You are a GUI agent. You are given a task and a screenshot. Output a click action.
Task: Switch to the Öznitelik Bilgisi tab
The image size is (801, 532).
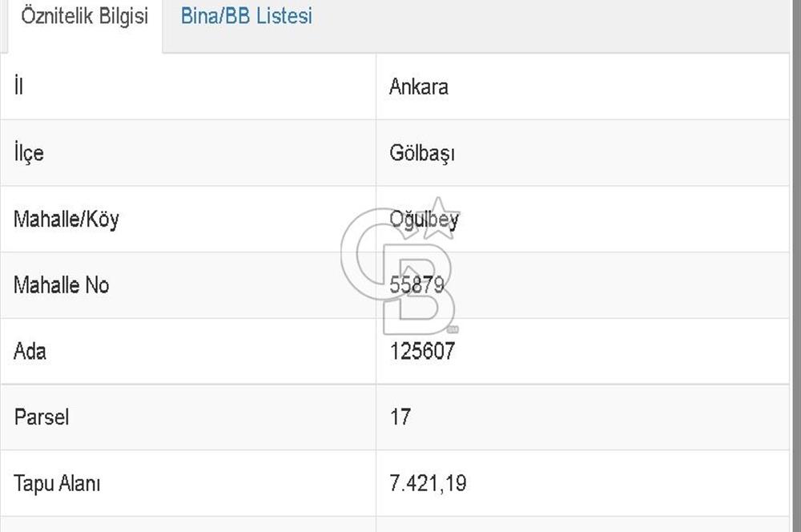tap(84, 18)
